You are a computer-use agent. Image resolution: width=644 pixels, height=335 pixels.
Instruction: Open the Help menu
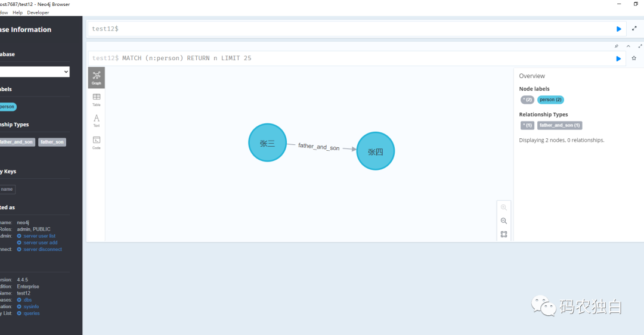(x=18, y=13)
